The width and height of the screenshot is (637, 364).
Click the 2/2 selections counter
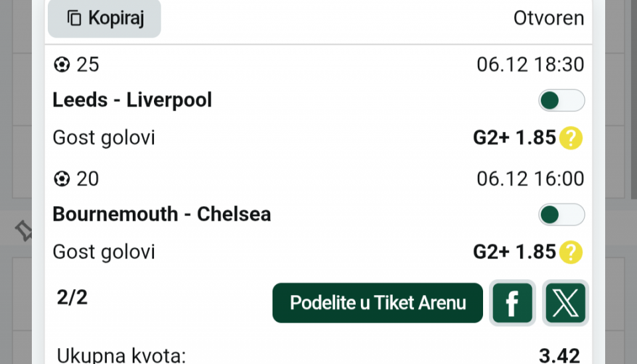(72, 298)
